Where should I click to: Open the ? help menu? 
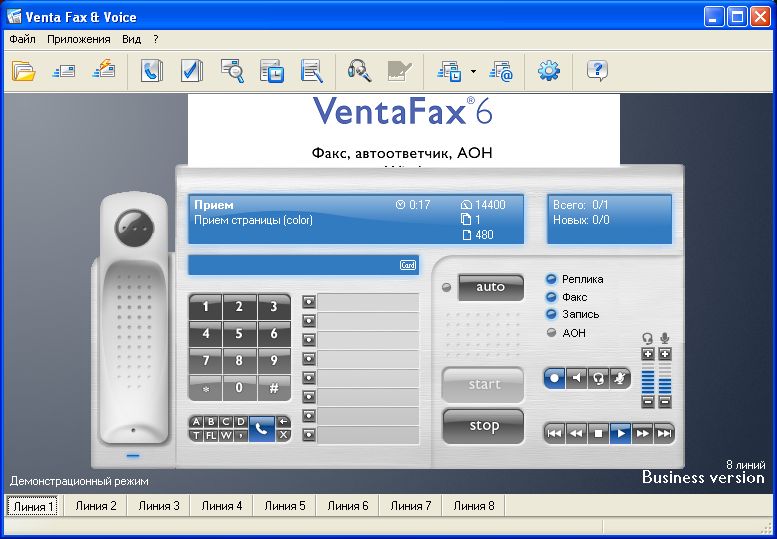click(x=156, y=39)
